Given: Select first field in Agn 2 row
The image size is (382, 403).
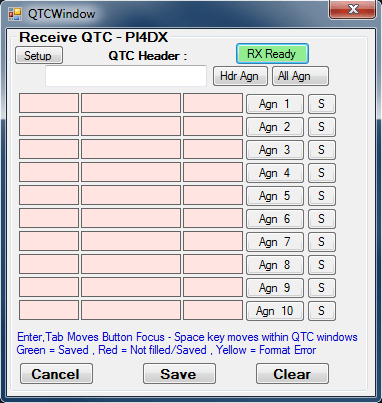Looking at the screenshot, I should (49, 126).
